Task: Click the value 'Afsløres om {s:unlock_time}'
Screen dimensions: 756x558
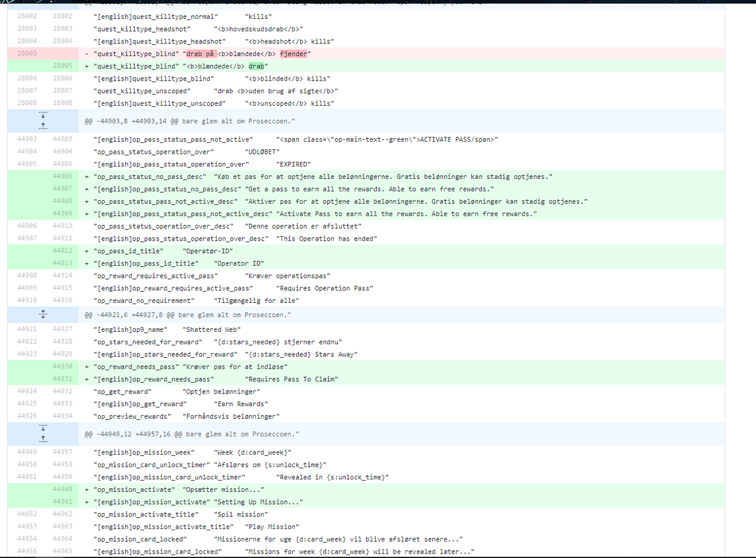Action: [271, 465]
